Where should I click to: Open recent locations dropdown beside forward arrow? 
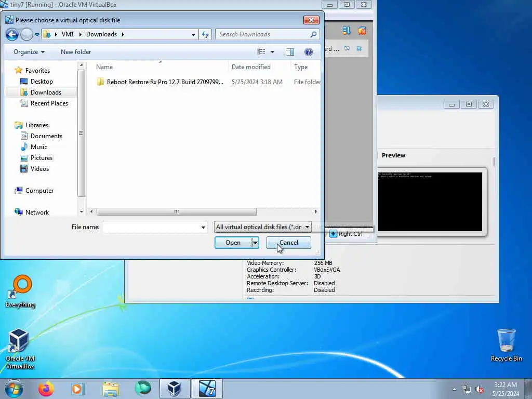coord(37,35)
